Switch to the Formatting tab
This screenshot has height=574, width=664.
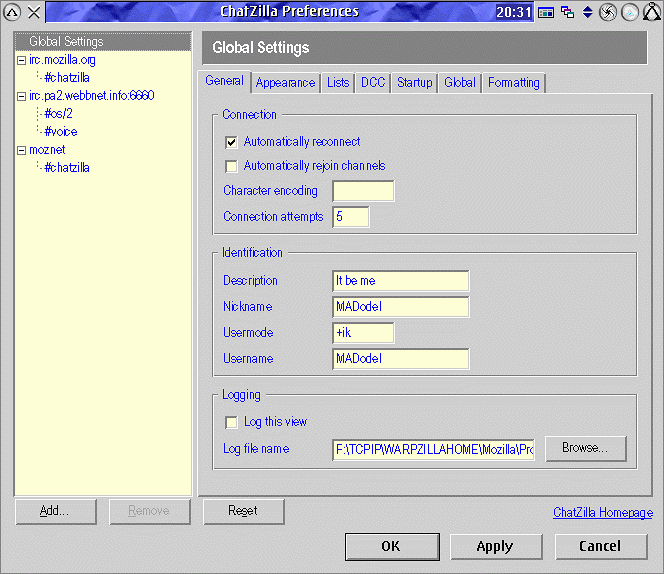click(x=514, y=83)
